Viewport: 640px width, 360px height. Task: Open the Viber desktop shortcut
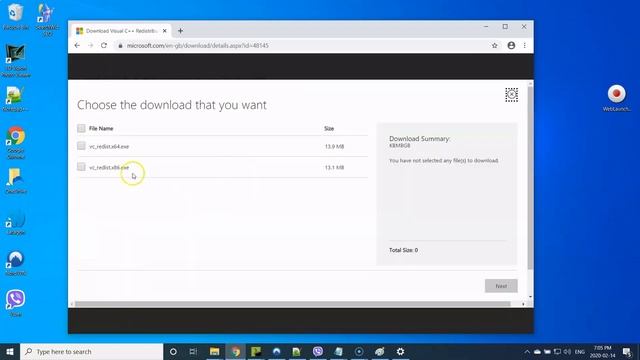pos(16,303)
